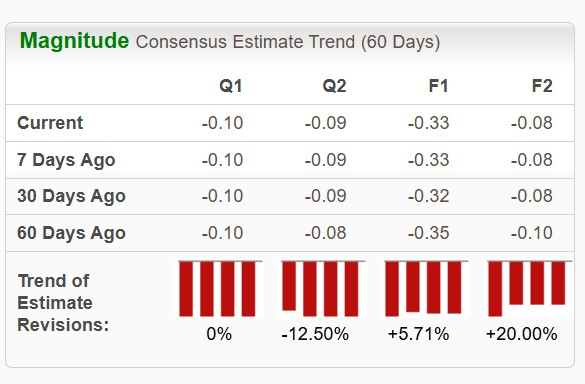Click the 0% revision value under Q1
Image resolution: width=585 pixels, height=384 pixels.
(219, 334)
